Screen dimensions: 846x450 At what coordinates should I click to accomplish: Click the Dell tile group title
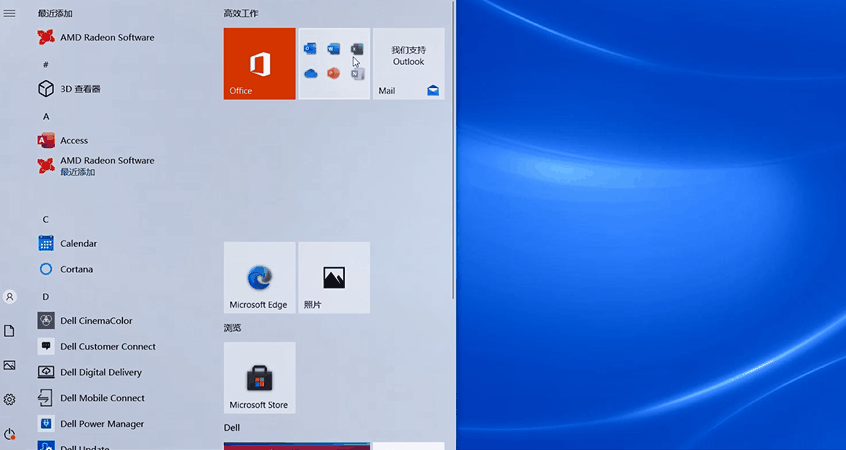pos(232,427)
